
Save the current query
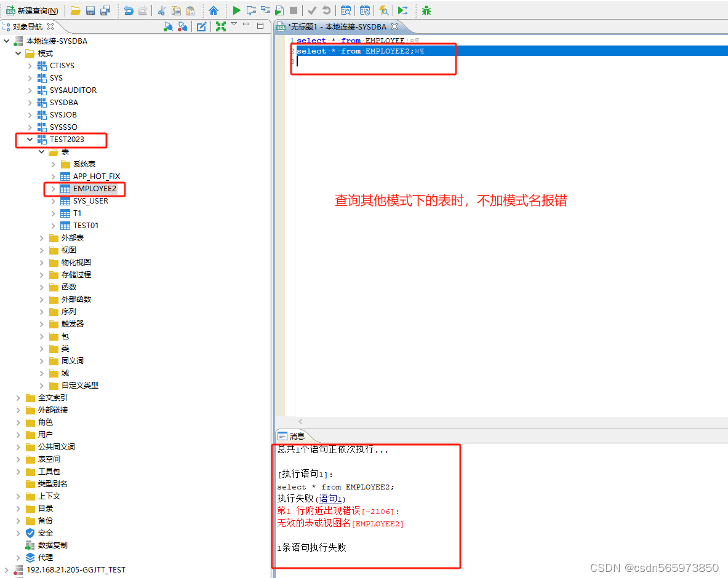(x=90, y=10)
